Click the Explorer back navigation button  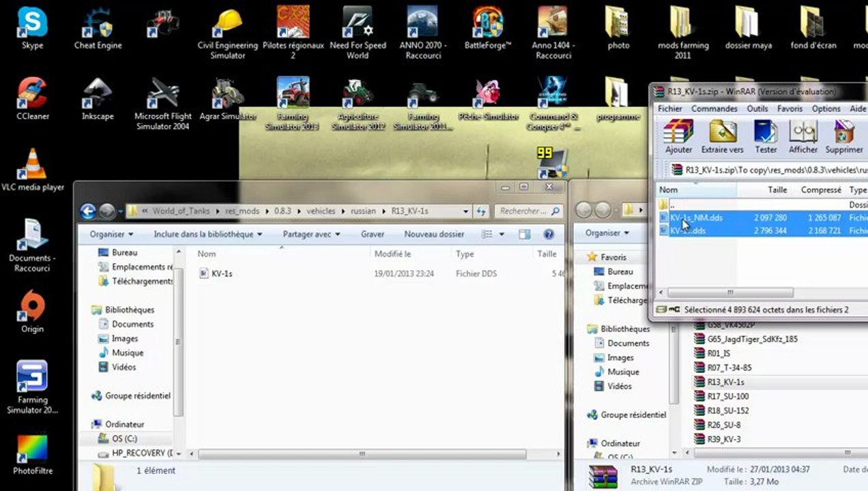pos(88,211)
